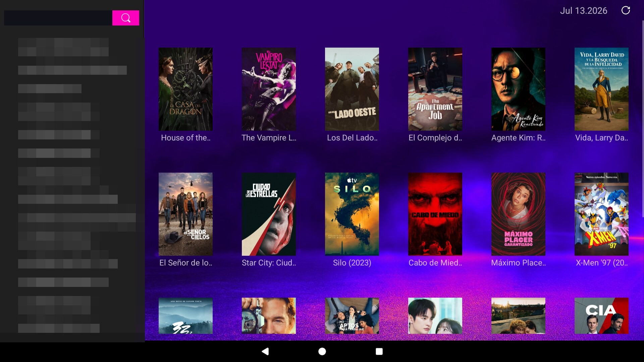Image resolution: width=644 pixels, height=362 pixels.
Task: Select the 'Cabo de Mied..' title text
Action: point(435,263)
